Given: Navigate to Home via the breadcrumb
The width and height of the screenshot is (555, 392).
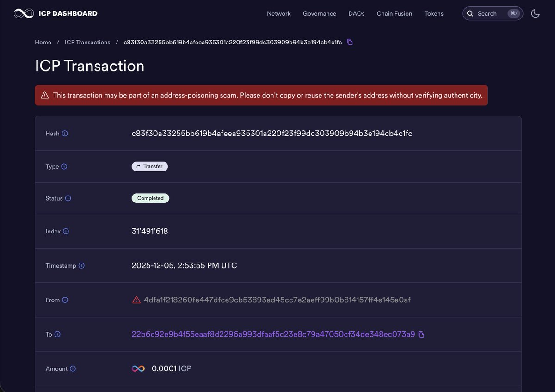Looking at the screenshot, I should [43, 42].
